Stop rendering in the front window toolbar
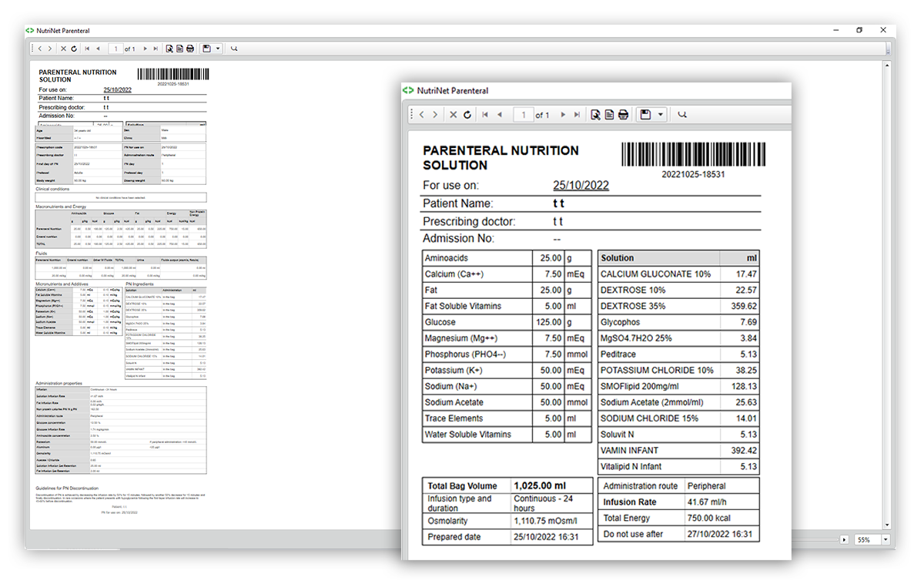Screen dimensions: 924x581 (454, 115)
